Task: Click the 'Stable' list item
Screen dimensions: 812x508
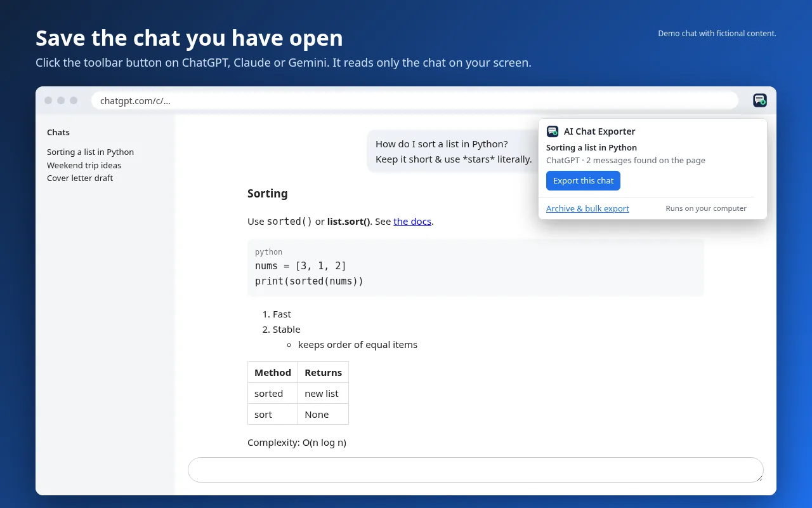Action: point(287,330)
